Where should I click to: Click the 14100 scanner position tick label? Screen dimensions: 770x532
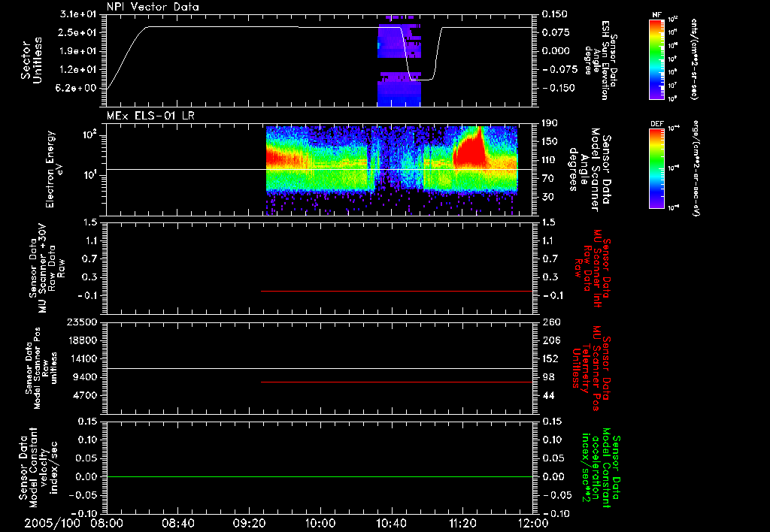click(x=82, y=358)
